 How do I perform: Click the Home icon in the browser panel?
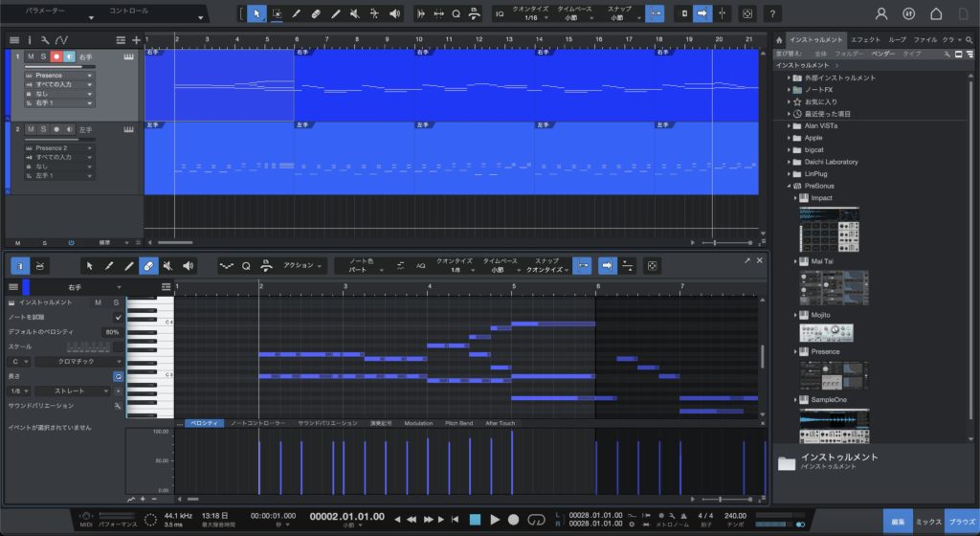[x=780, y=40]
